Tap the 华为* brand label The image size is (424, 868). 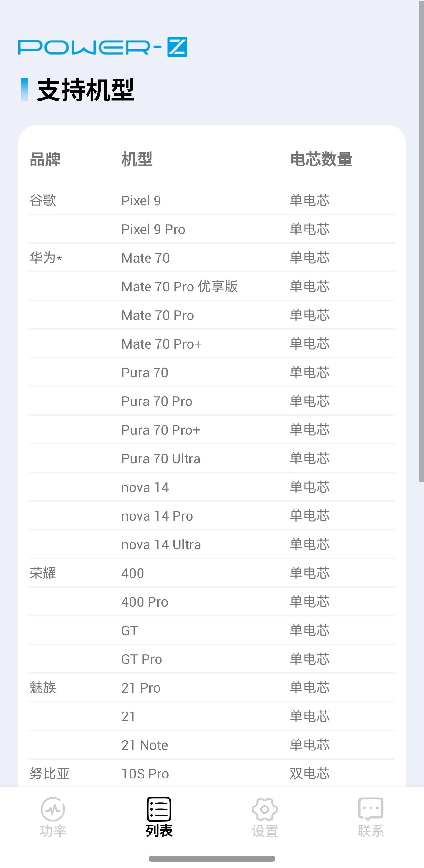[x=45, y=258]
